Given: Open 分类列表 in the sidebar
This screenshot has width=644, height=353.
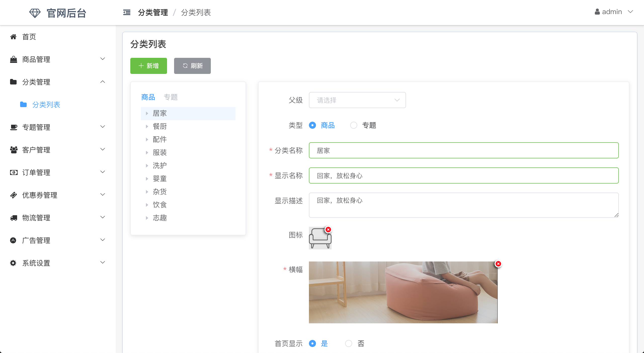Looking at the screenshot, I should tap(46, 105).
